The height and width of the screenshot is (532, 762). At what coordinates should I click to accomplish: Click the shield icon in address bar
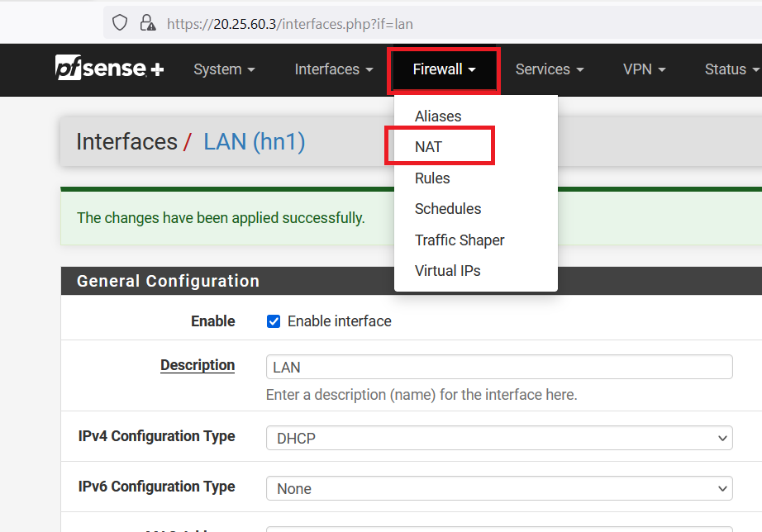point(121,23)
